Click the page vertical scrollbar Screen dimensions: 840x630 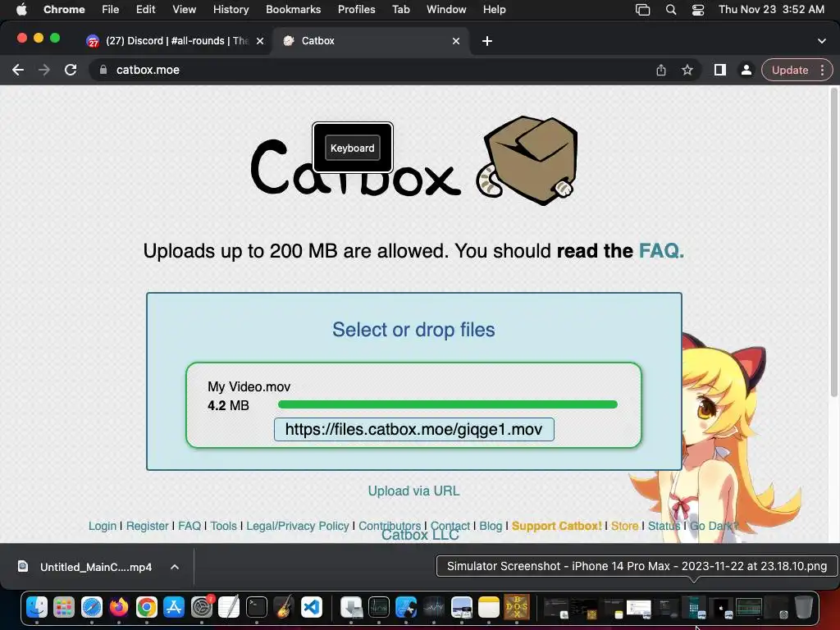pos(833,241)
